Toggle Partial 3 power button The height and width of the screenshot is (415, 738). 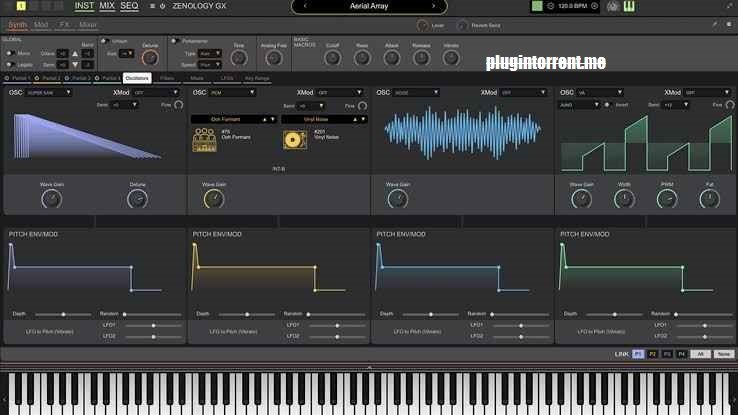(x=67, y=78)
